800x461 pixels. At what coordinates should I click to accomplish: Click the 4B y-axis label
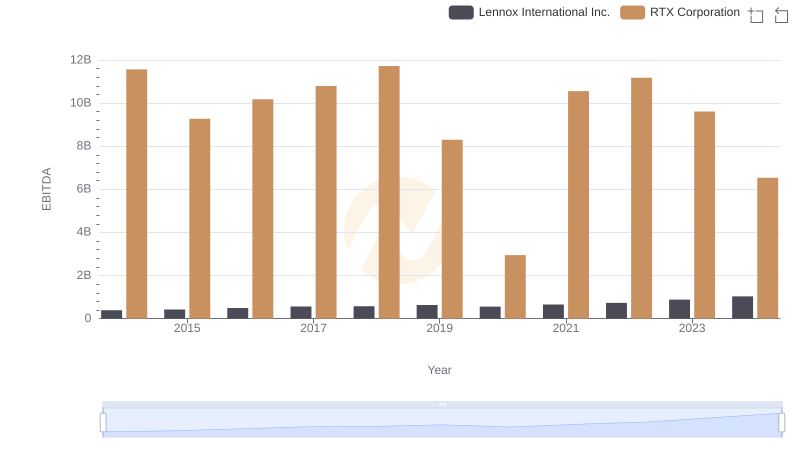pos(84,232)
